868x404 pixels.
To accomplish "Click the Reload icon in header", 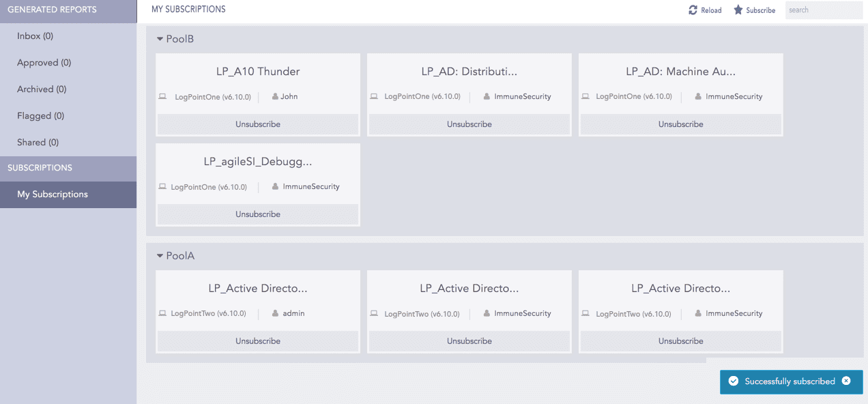I will pos(693,10).
